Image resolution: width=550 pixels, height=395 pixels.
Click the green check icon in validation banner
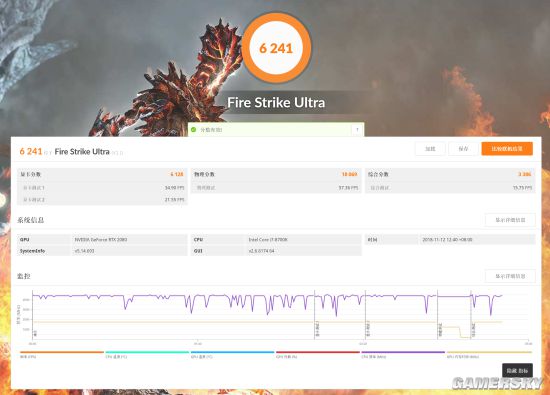[x=193, y=130]
